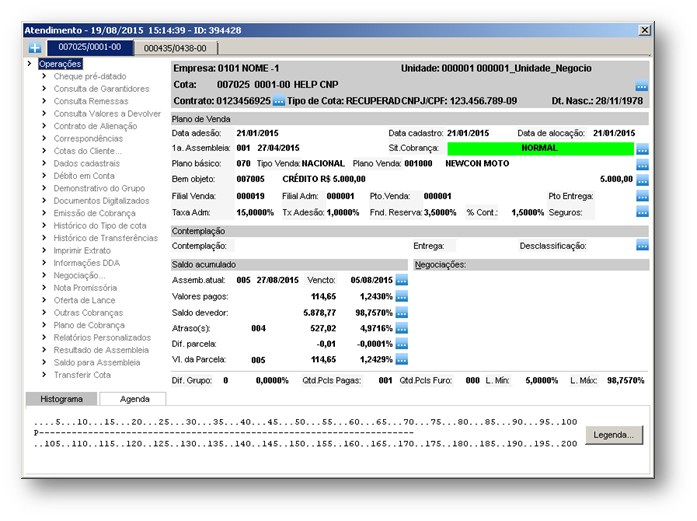Open Plano de Cobrança operation
The height and width of the screenshot is (521, 697).
click(89, 325)
